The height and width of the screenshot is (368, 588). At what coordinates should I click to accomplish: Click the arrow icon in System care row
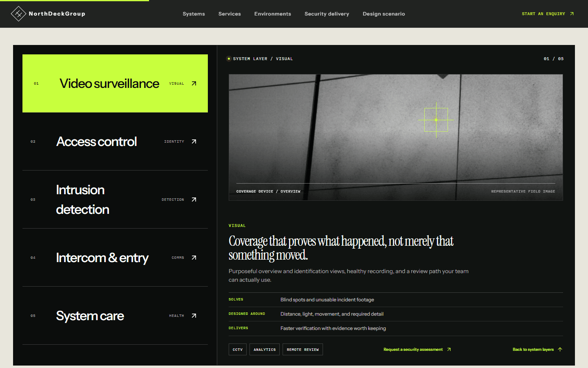pyautogui.click(x=194, y=316)
